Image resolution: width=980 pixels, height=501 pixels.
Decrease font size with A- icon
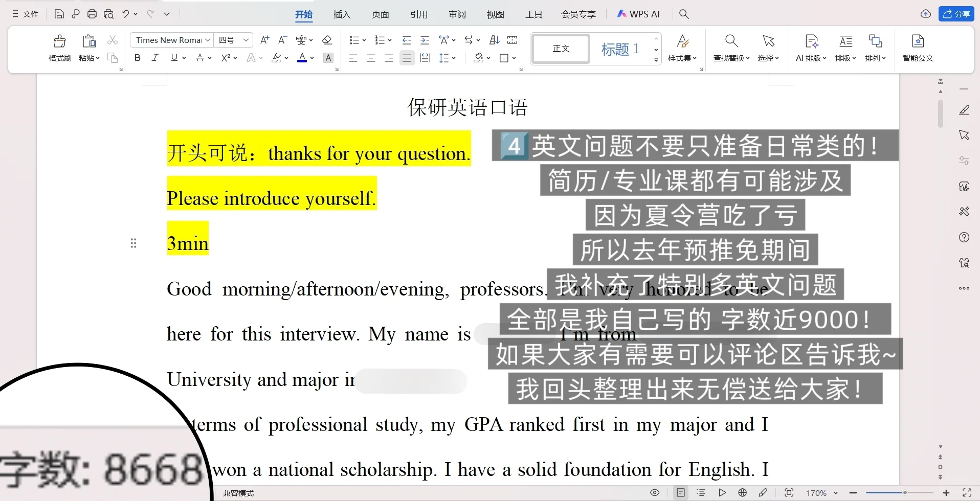[282, 40]
